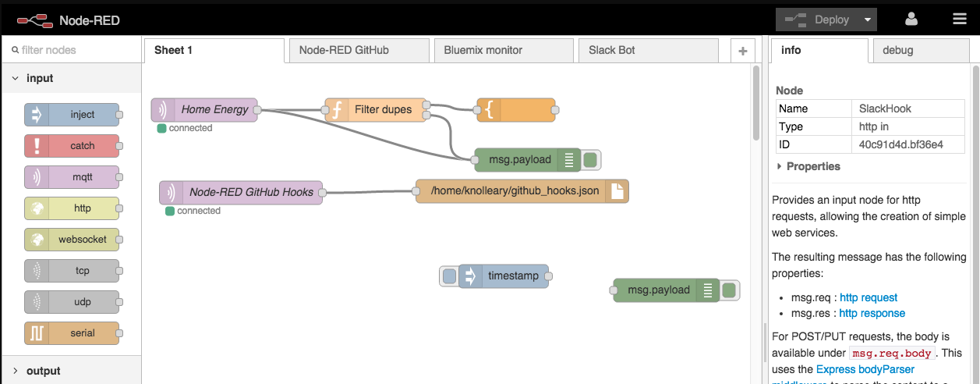Image resolution: width=980 pixels, height=384 pixels.
Task: Open the http request link
Action: [868, 297]
